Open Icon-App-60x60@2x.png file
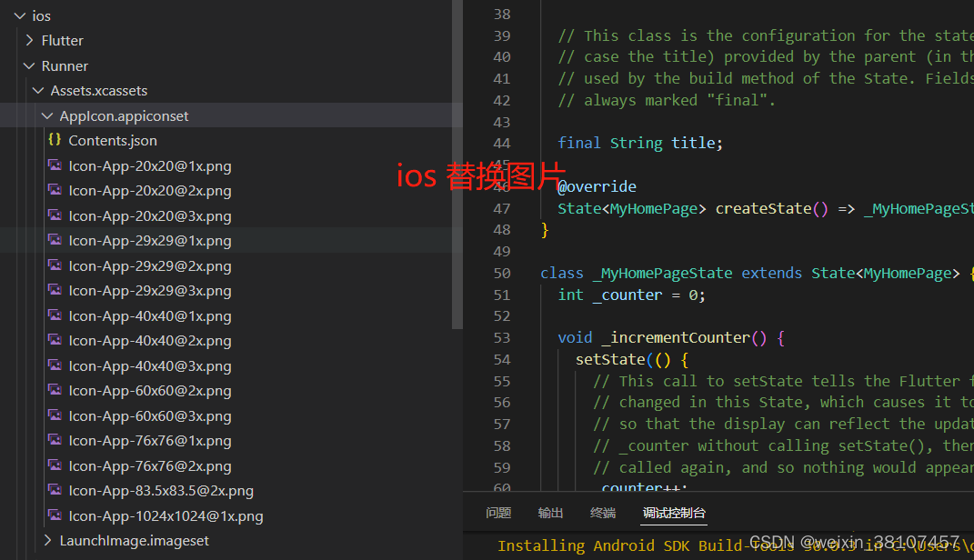The image size is (974, 560). [150, 391]
